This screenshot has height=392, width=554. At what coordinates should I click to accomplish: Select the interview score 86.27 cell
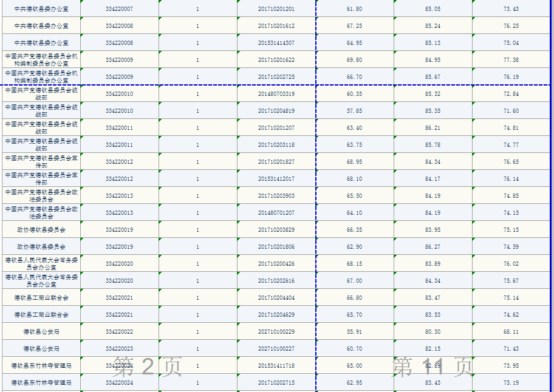pos(433,247)
